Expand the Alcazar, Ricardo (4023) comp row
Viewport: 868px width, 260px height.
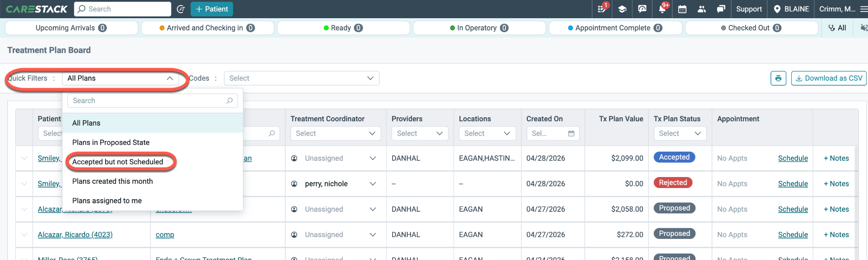(24, 235)
